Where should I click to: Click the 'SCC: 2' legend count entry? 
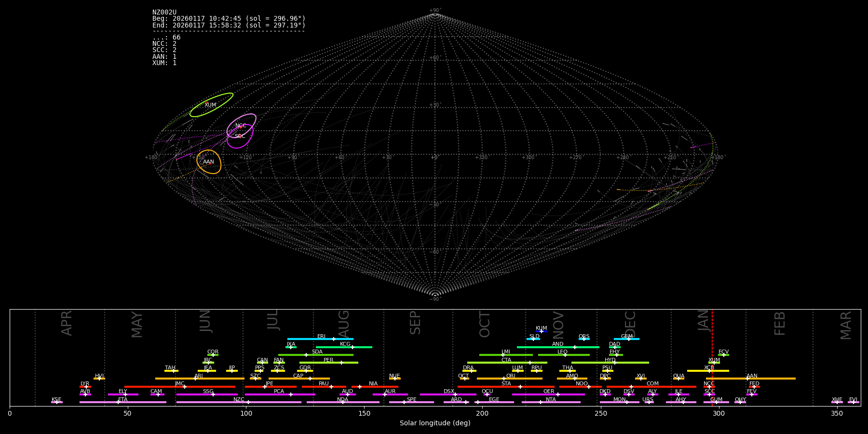pos(164,50)
